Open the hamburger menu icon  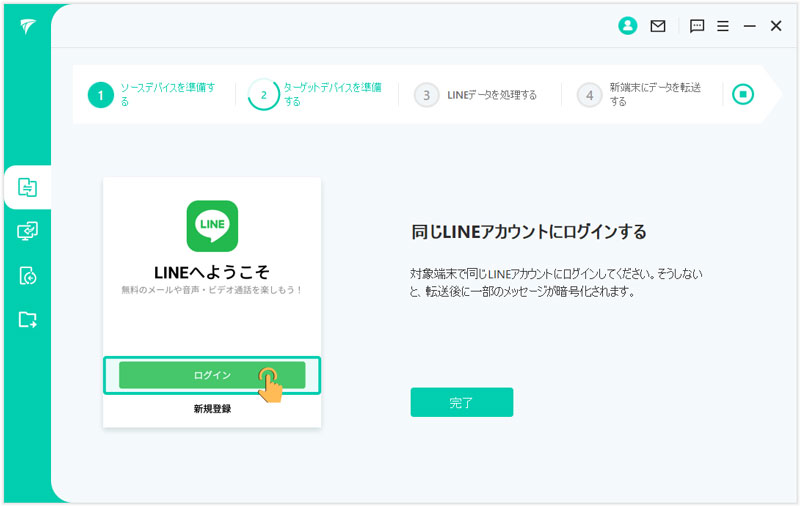pos(722,26)
